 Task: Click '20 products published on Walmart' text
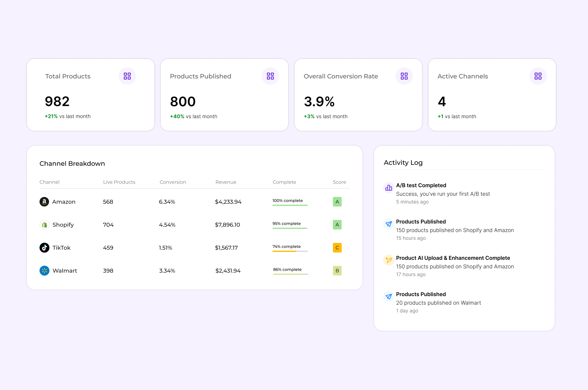point(438,303)
